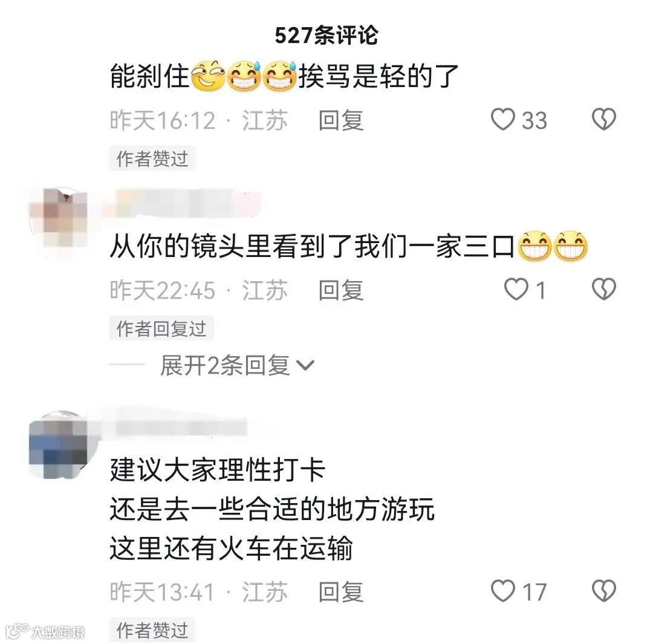Expand 展开2条回复 replies
The height and width of the screenshot is (644, 653).
(225, 365)
